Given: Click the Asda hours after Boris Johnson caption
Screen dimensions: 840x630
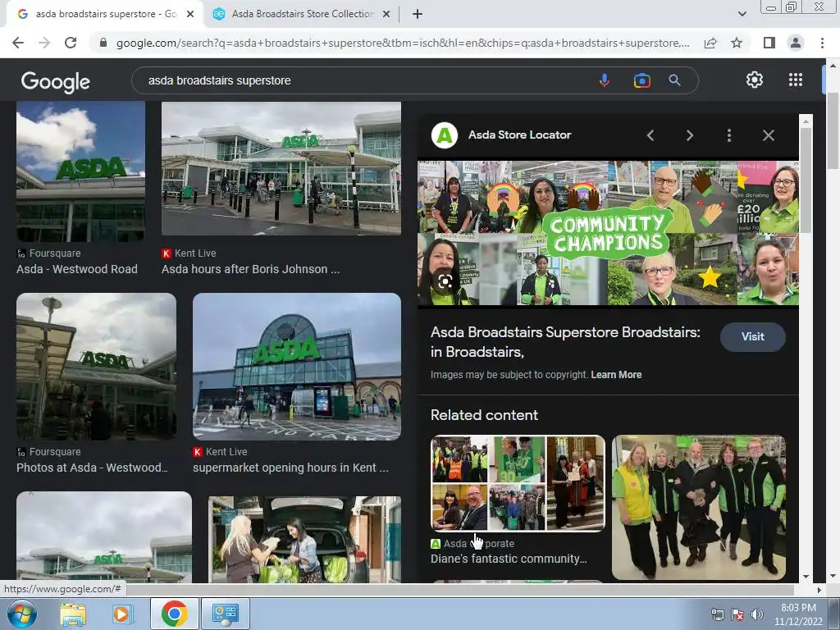Looking at the screenshot, I should [251, 269].
